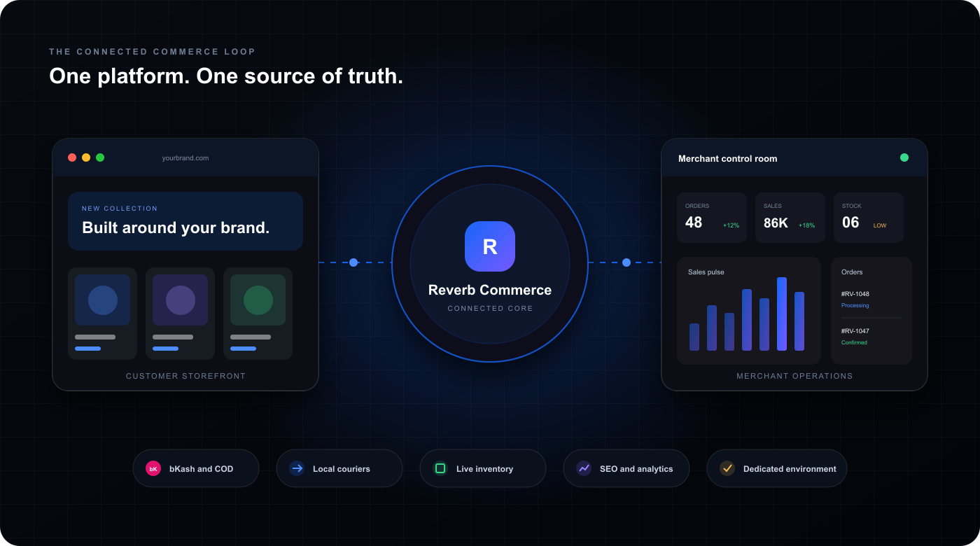Select the bKash and COD pill

196,468
